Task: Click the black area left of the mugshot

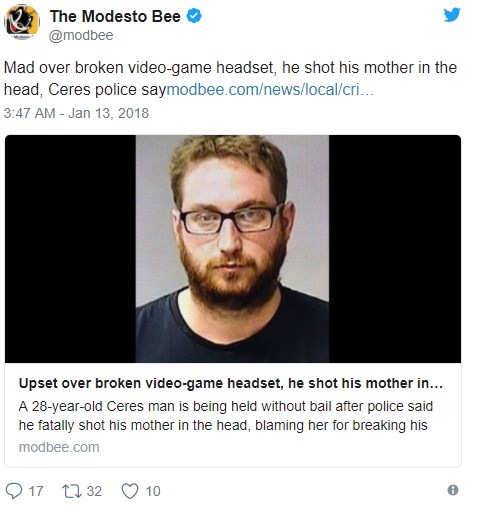Action: click(70, 249)
